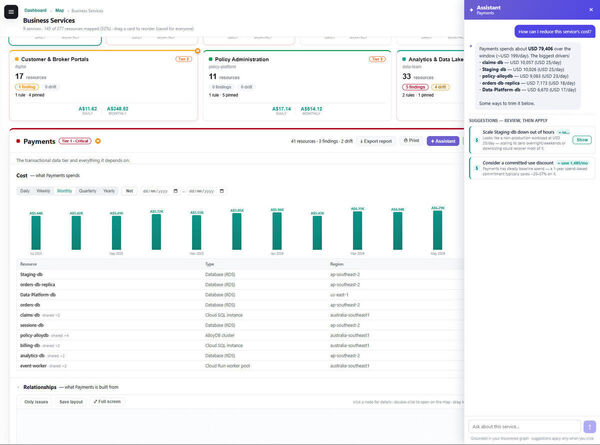Viewport: 600px width, 445px height.
Task: Focus the Ask about this service input
Action: point(524,426)
